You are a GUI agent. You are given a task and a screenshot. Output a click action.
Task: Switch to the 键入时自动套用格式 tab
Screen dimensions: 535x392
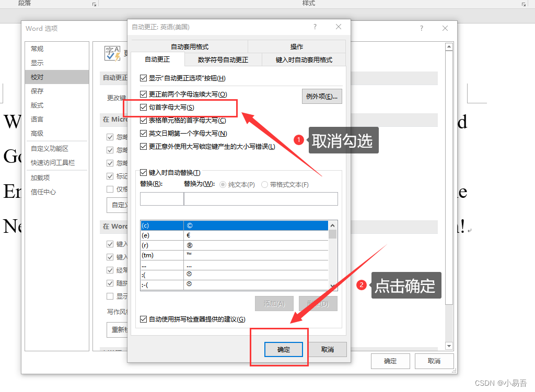[304, 60]
